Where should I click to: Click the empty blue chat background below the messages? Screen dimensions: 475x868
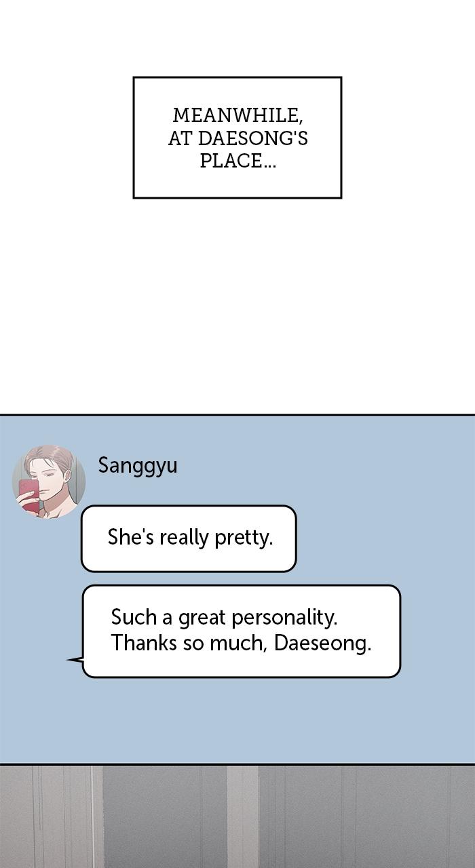coord(237,720)
